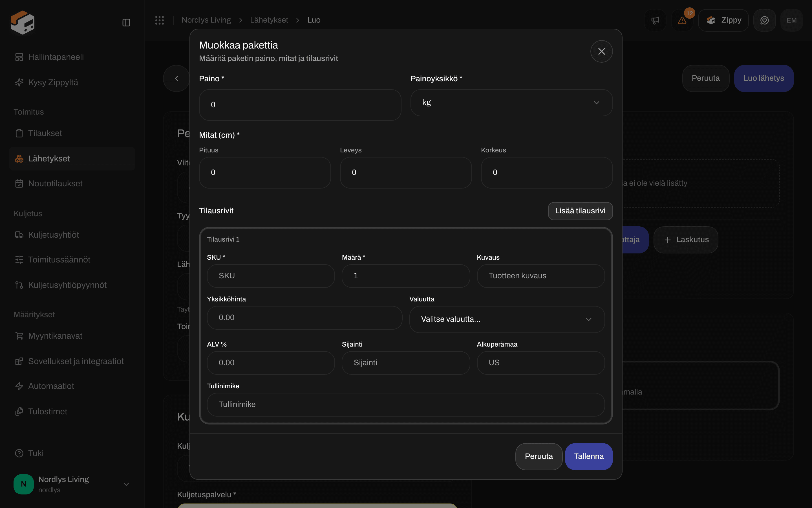Toggle the sidebar collapse icon
The image size is (812, 508).
point(126,23)
